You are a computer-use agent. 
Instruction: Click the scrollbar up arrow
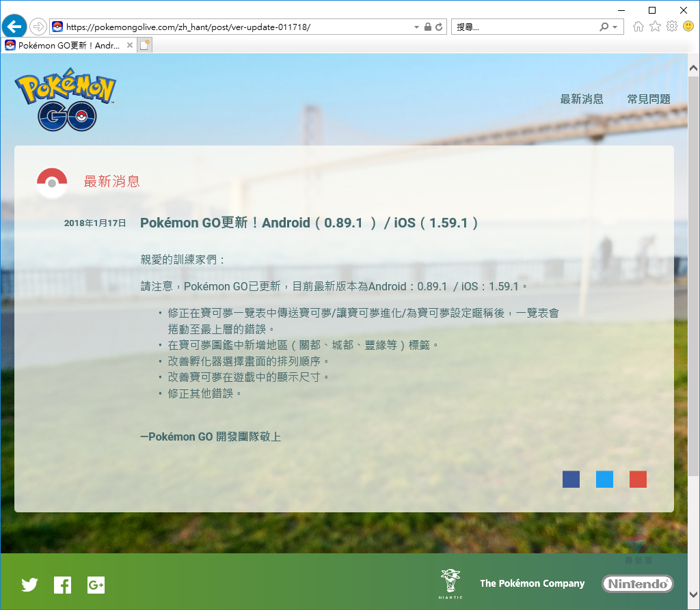click(x=693, y=68)
